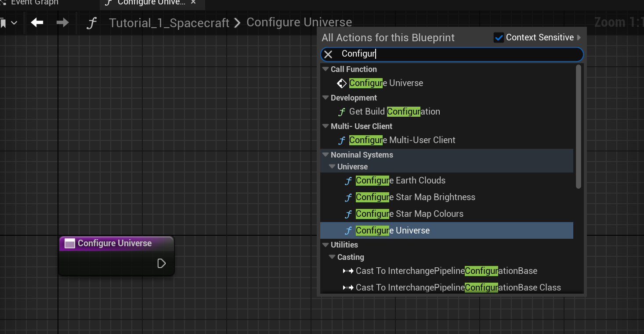Click icon beside Get Build Configuration
Viewport: 644px width, 334px height.
342,112
